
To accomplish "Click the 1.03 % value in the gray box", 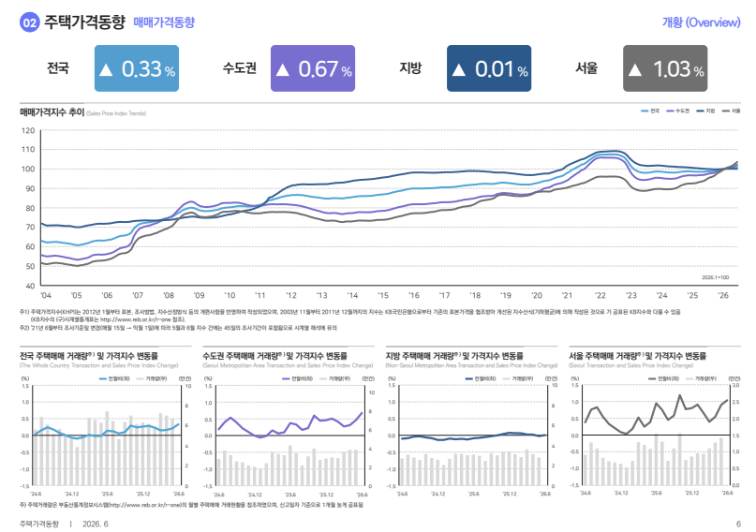I will point(678,69).
